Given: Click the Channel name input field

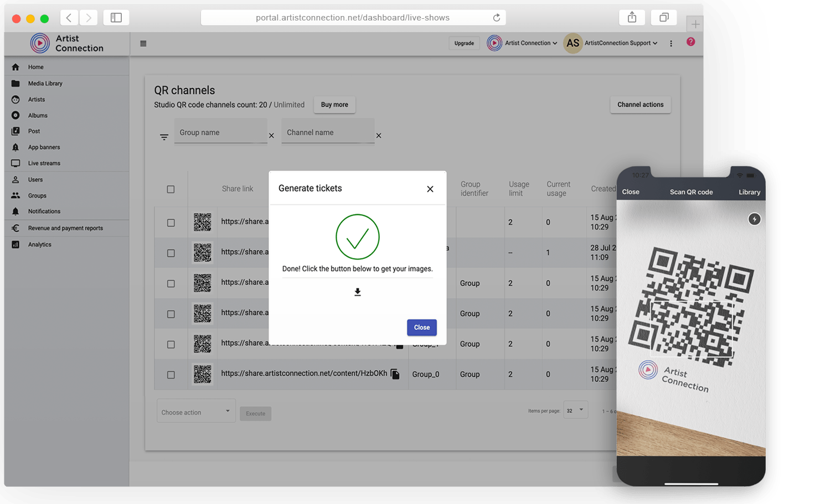Looking at the screenshot, I should (328, 133).
